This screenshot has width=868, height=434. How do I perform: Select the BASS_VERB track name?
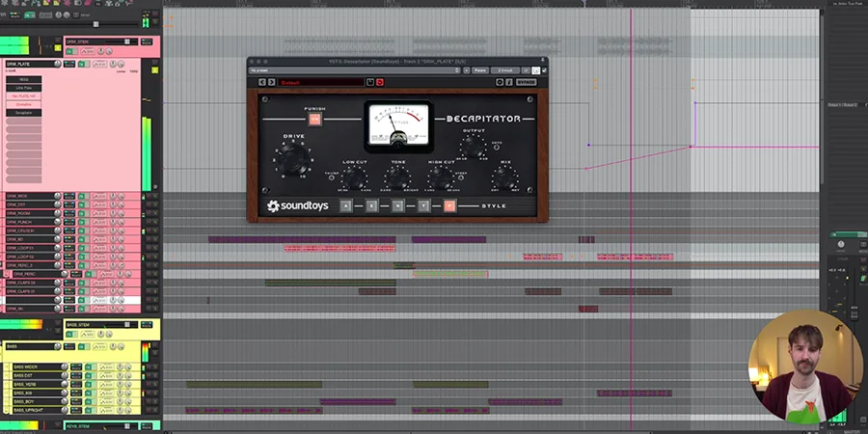point(25,384)
